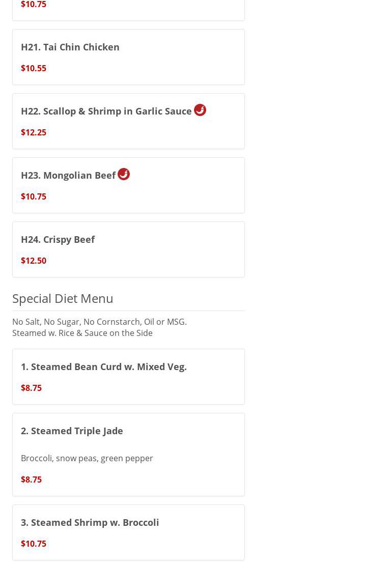Click the $10.55 price under Tai Chin Chicken

[34, 68]
